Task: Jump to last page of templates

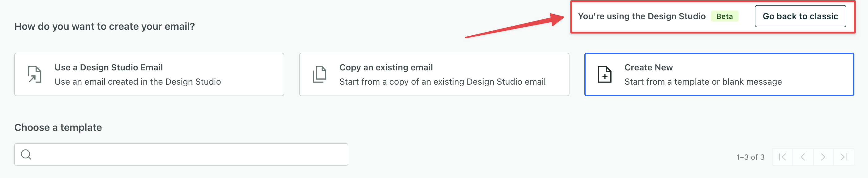Action: click(x=843, y=157)
